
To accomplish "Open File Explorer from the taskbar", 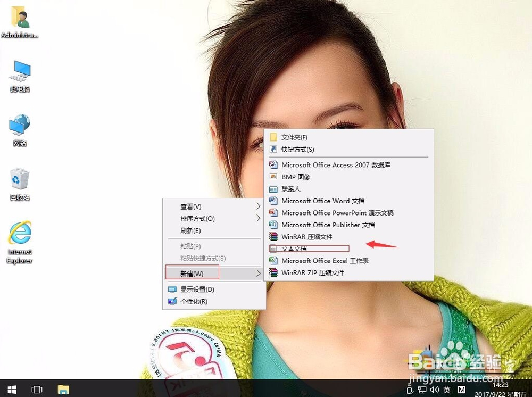I will coord(63,390).
